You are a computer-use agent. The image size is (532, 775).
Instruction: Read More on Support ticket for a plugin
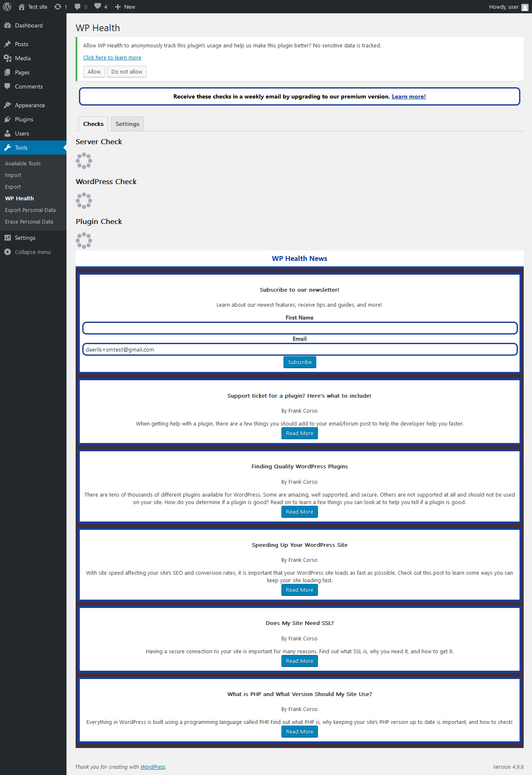click(300, 433)
